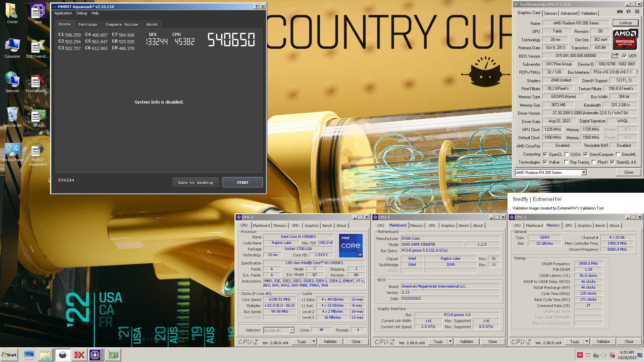644x362 pixels.
Task: Select the cpuz desktop icon
Action: [x=38, y=13]
